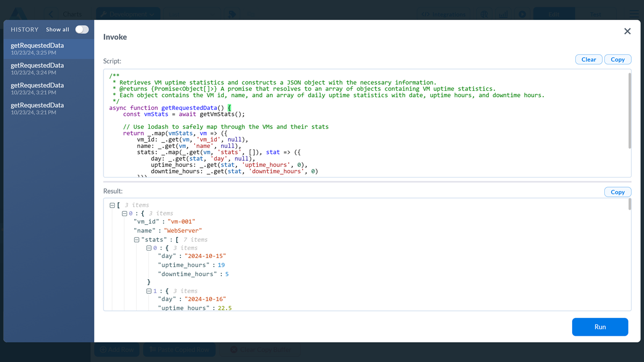This screenshot has width=644, height=362.
Task: Copy the Result output
Action: coord(617,191)
